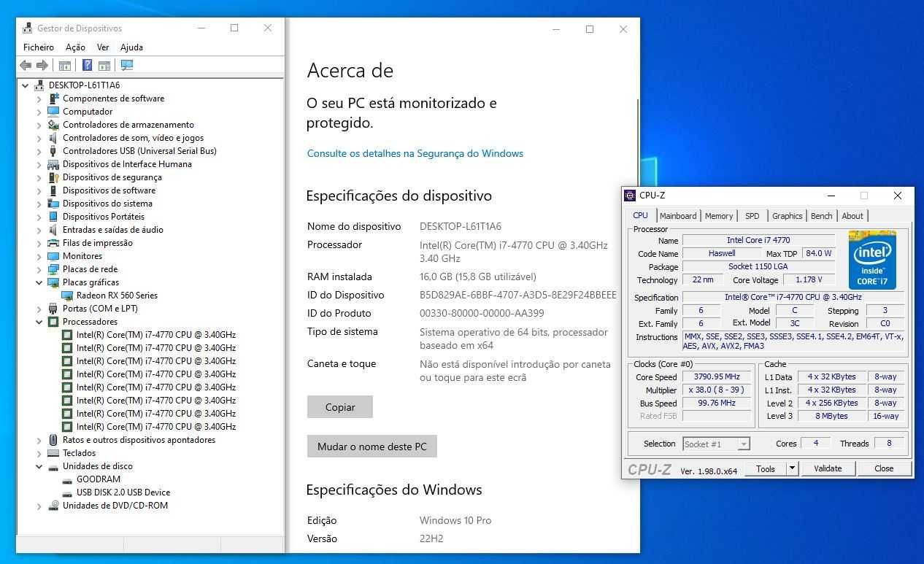Screen dimensions: 924x564
Task: Open the blue help question-mark icon
Action: (x=88, y=65)
